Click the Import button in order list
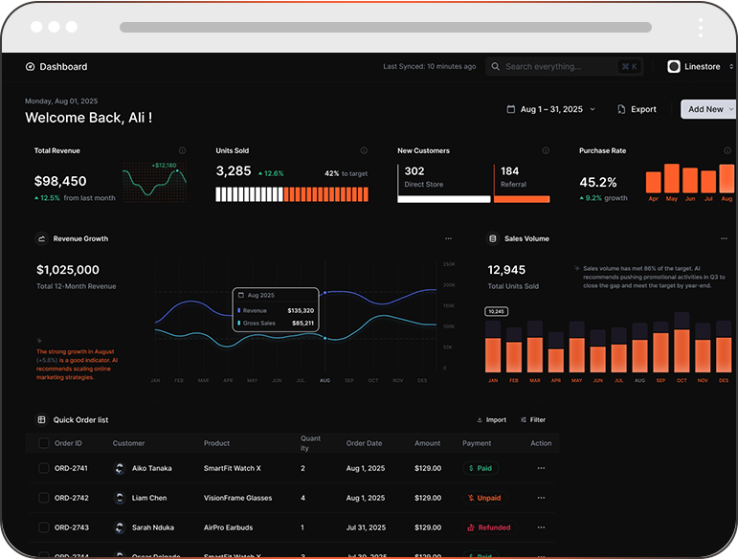 491,420
